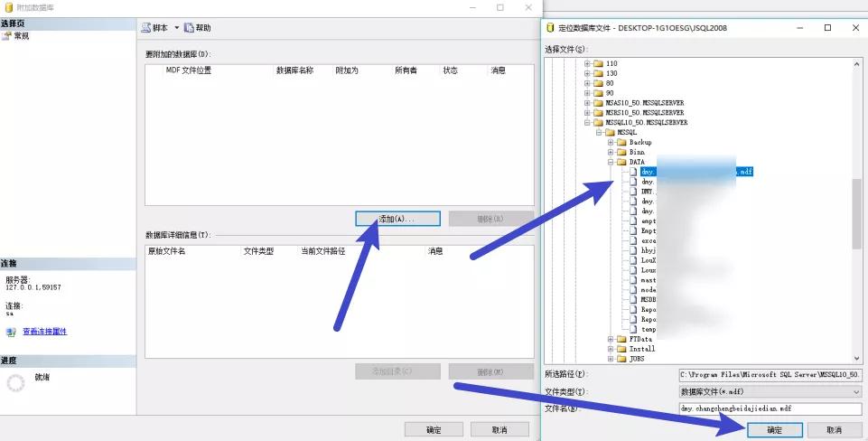
Task: Select the file icon of temp file
Action: coord(633,329)
